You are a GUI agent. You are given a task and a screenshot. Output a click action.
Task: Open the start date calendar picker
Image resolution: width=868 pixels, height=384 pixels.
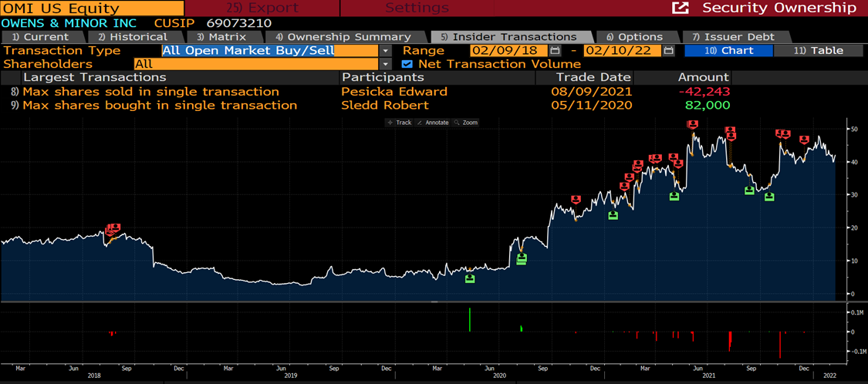coord(556,51)
